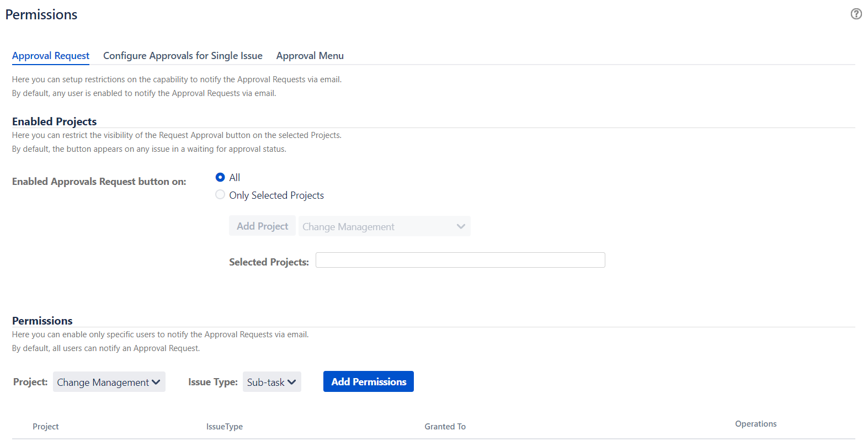Click the IssueType column header
This screenshot has width=868, height=446.
pos(224,427)
